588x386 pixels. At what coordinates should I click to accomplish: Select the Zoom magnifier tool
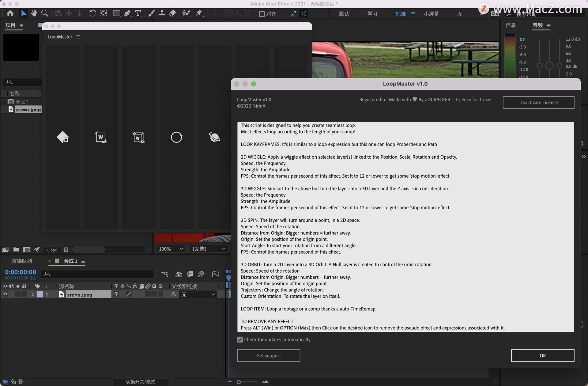pos(45,13)
